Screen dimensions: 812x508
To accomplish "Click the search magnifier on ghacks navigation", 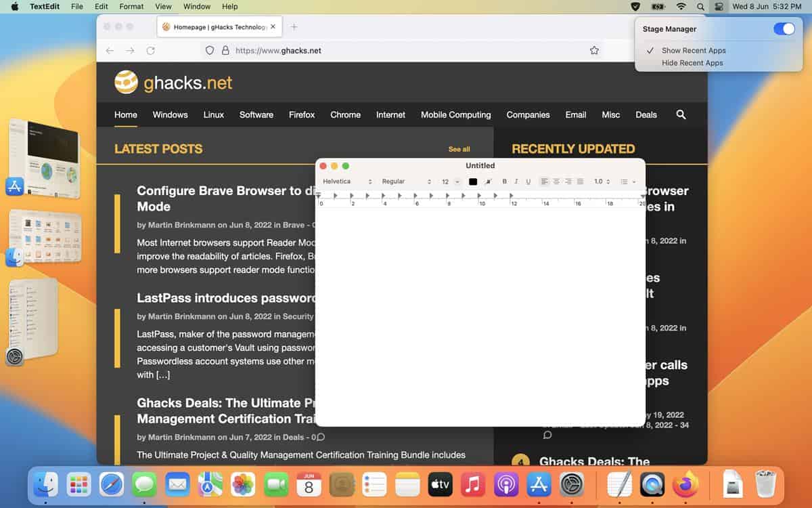I will pos(681,114).
